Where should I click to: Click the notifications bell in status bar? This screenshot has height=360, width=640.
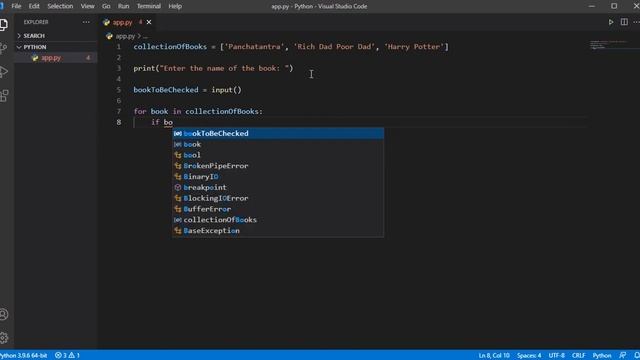[x=636, y=355]
